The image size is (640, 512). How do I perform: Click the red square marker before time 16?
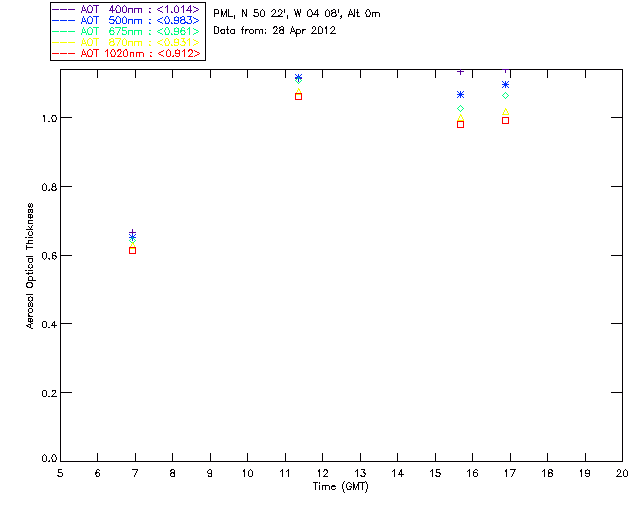point(460,125)
